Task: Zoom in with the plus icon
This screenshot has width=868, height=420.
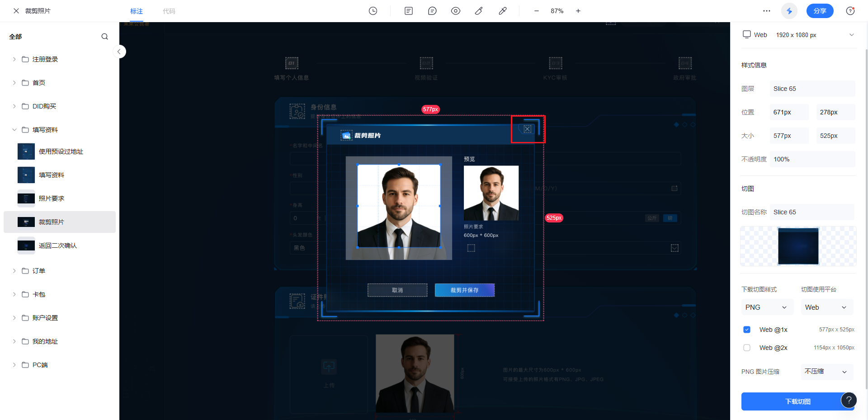Action: pos(578,11)
